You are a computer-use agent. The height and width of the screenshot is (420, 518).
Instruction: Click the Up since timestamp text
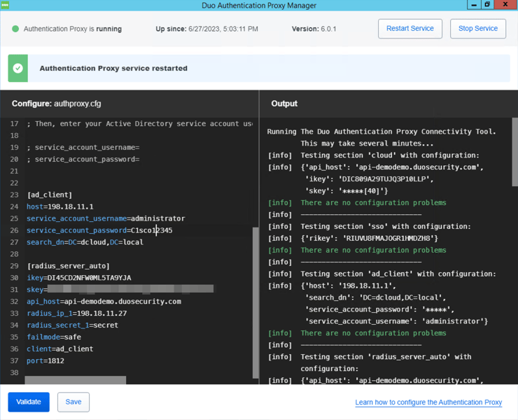(206, 29)
